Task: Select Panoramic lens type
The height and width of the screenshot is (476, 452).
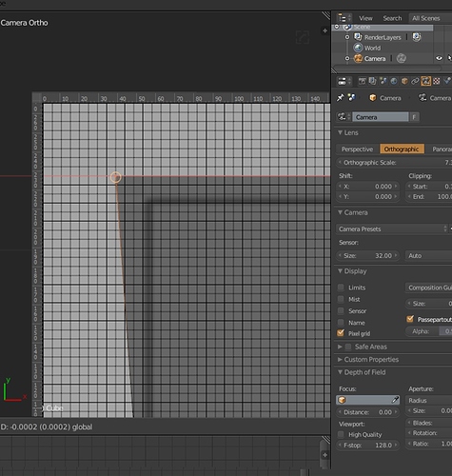Action: [x=439, y=149]
